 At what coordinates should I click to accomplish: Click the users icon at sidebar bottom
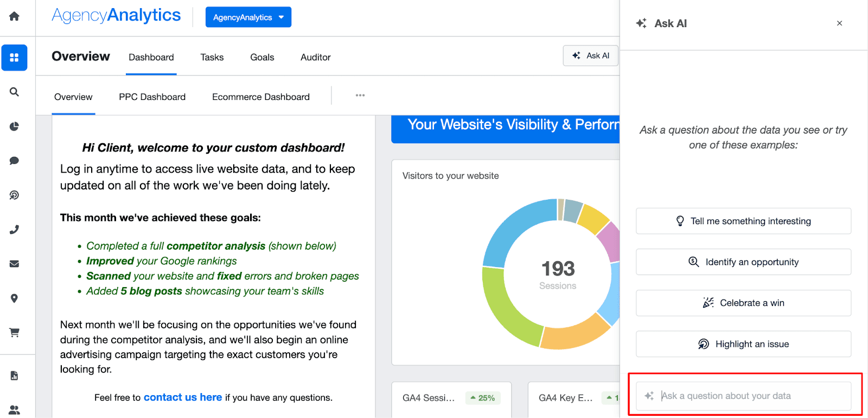[15, 410]
